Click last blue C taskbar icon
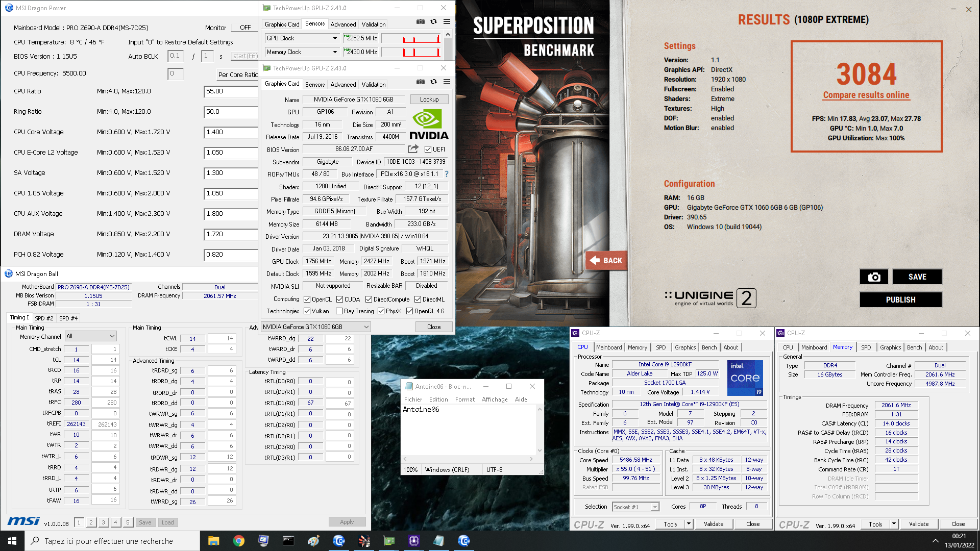The width and height of the screenshot is (980, 551). [x=463, y=541]
